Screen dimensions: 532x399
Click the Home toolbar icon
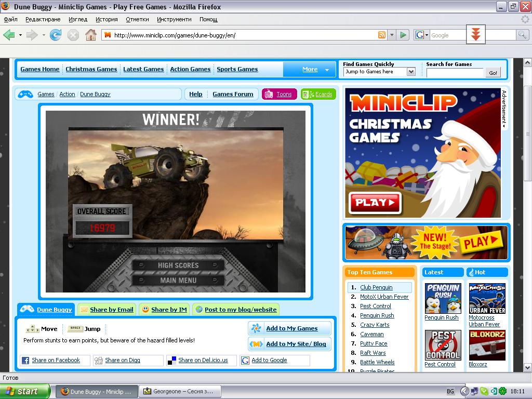pos(90,35)
